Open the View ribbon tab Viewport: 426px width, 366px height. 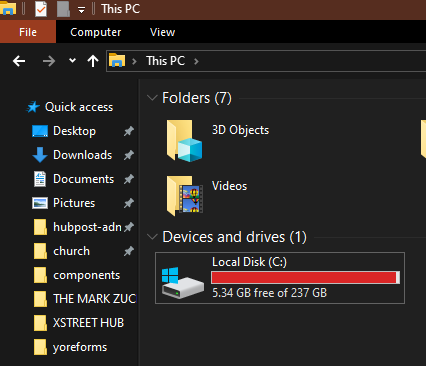[x=162, y=32]
